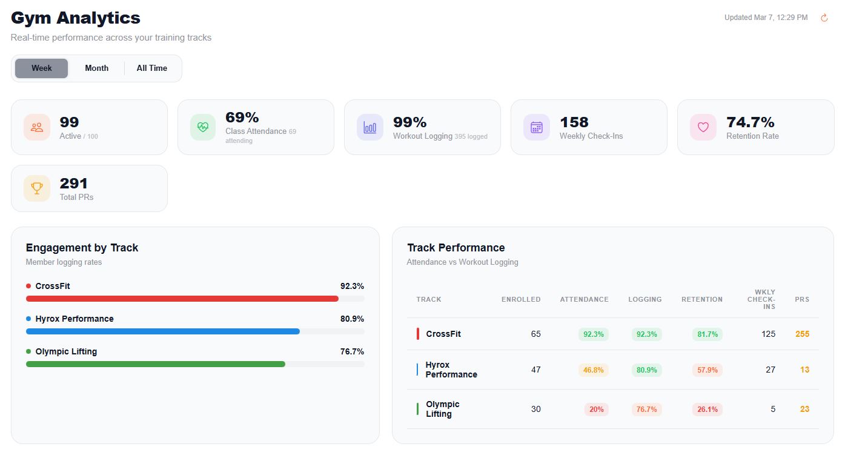The height and width of the screenshot is (458, 868).
Task: Select the All Time tab
Action: [151, 68]
